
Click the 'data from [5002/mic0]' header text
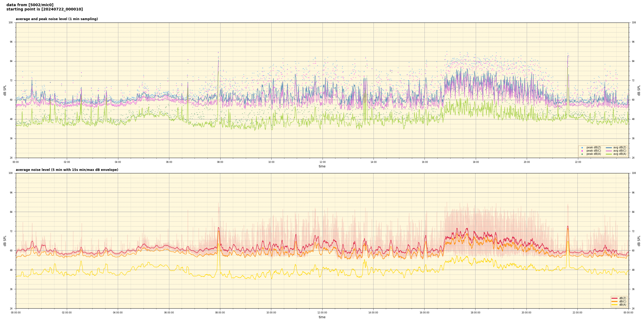pyautogui.click(x=30, y=5)
